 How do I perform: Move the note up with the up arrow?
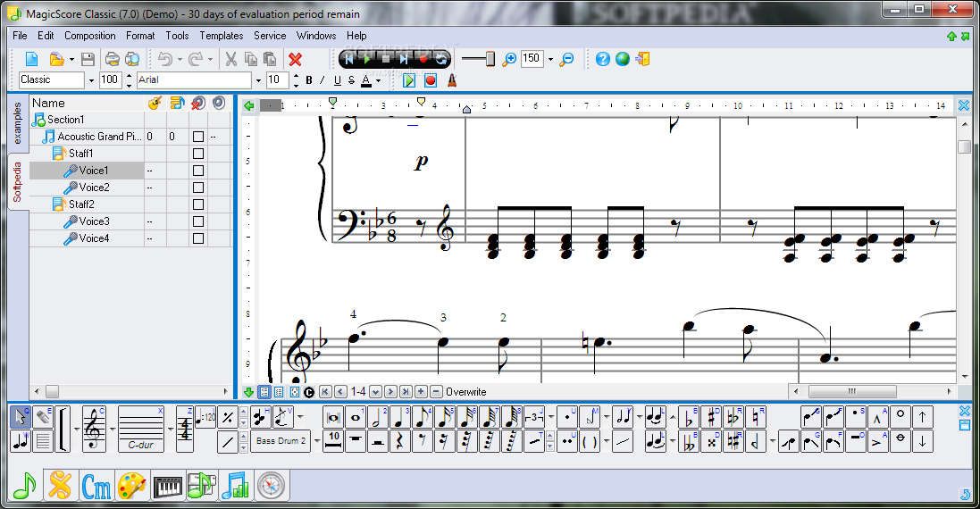923,417
